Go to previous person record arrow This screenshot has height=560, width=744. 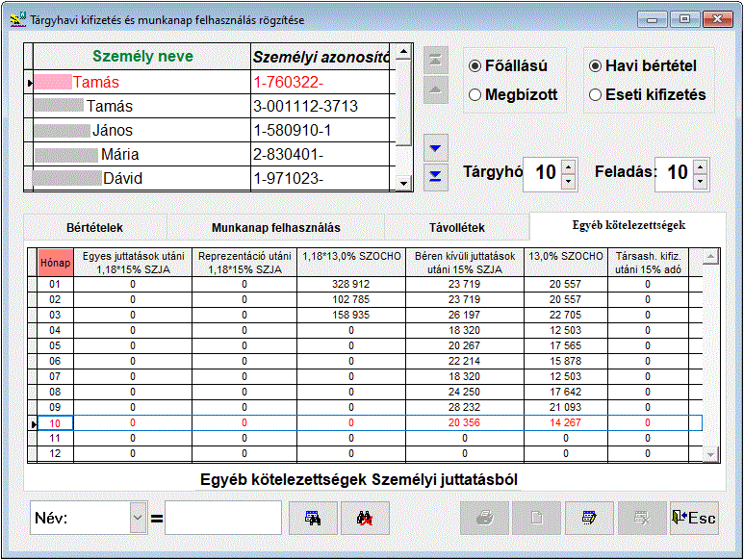[x=436, y=90]
